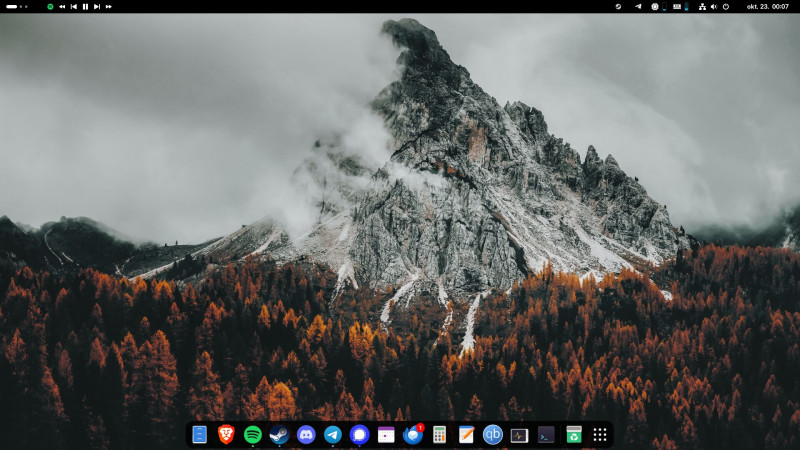The image size is (800, 450).
Task: Open the Steam client
Action: point(279,435)
